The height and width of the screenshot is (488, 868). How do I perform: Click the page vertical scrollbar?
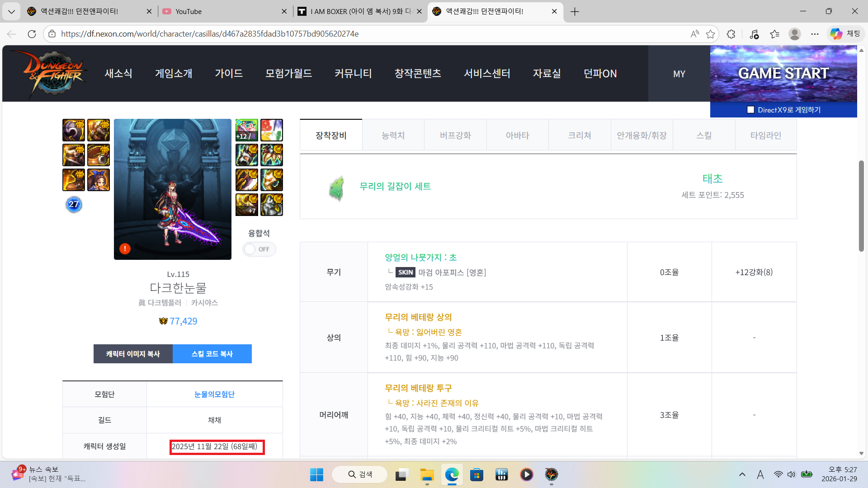pyautogui.click(x=861, y=206)
